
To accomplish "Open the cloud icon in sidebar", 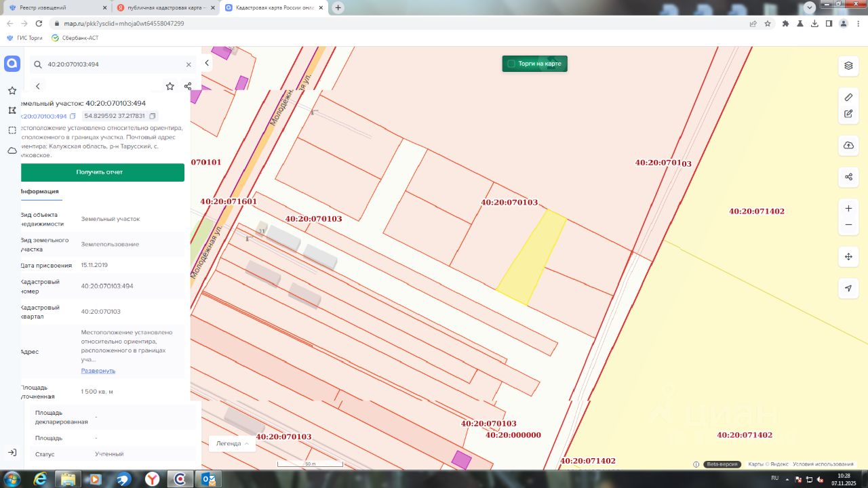I will [12, 150].
